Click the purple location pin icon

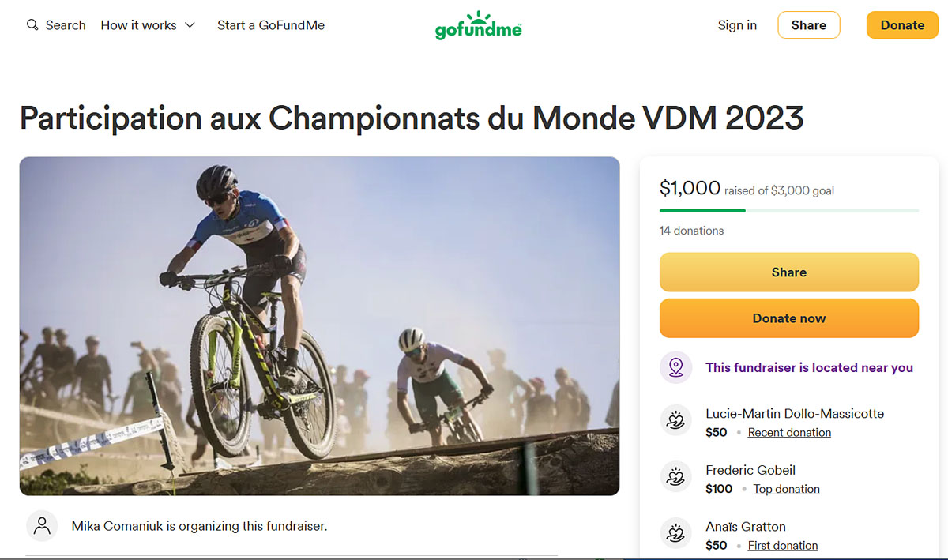[x=675, y=367]
